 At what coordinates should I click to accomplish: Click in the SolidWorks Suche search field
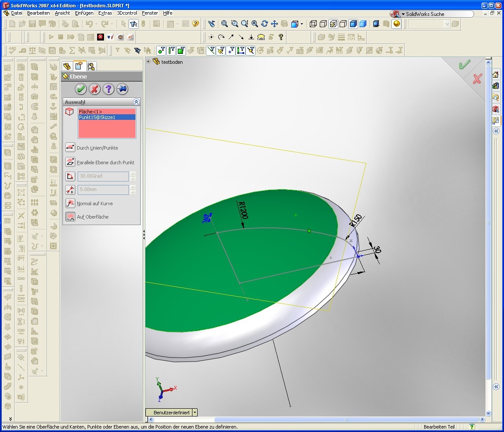tap(436, 14)
